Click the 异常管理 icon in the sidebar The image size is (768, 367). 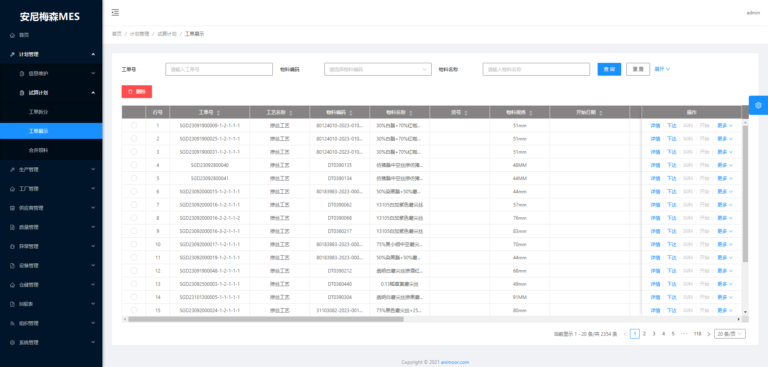[12, 246]
